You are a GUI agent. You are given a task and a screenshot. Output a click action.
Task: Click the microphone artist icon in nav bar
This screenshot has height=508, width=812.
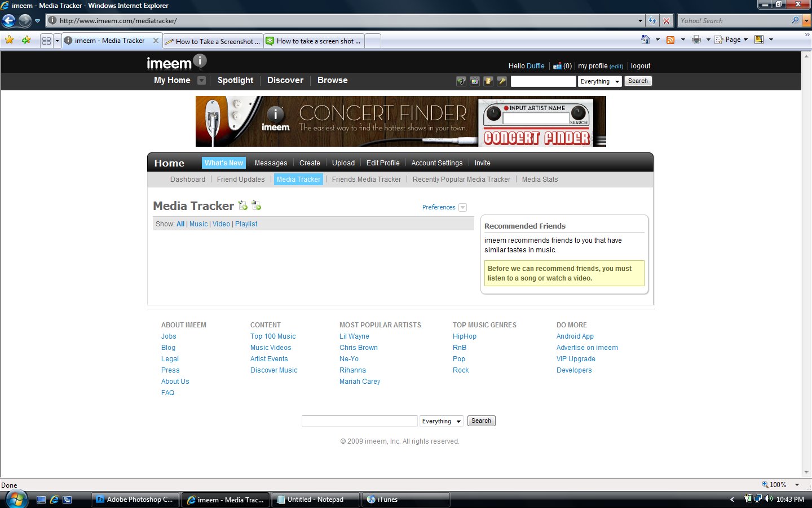coord(502,81)
